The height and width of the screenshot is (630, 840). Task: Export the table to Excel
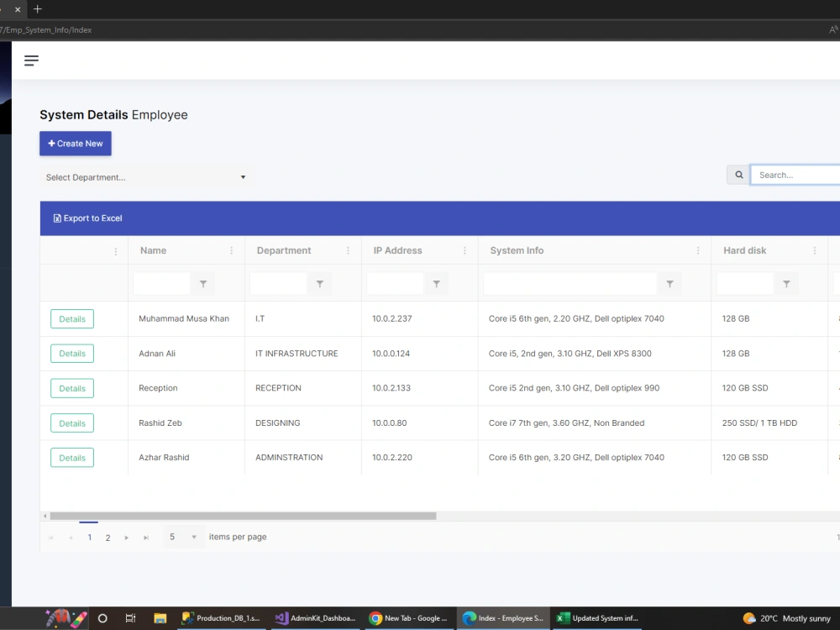coord(87,218)
